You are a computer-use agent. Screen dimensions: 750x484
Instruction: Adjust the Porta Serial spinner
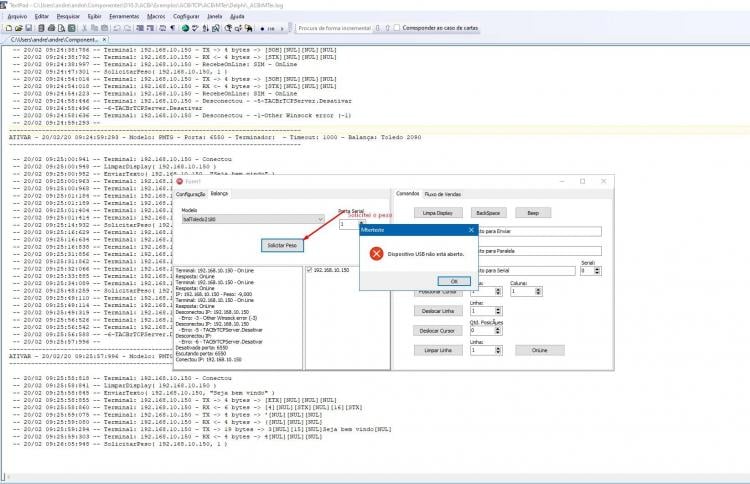tap(362, 224)
